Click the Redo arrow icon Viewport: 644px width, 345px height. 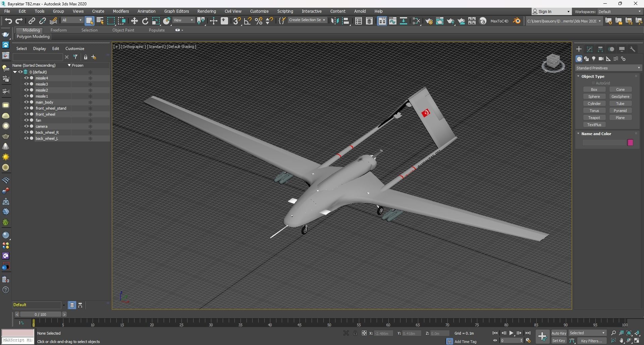click(x=19, y=21)
